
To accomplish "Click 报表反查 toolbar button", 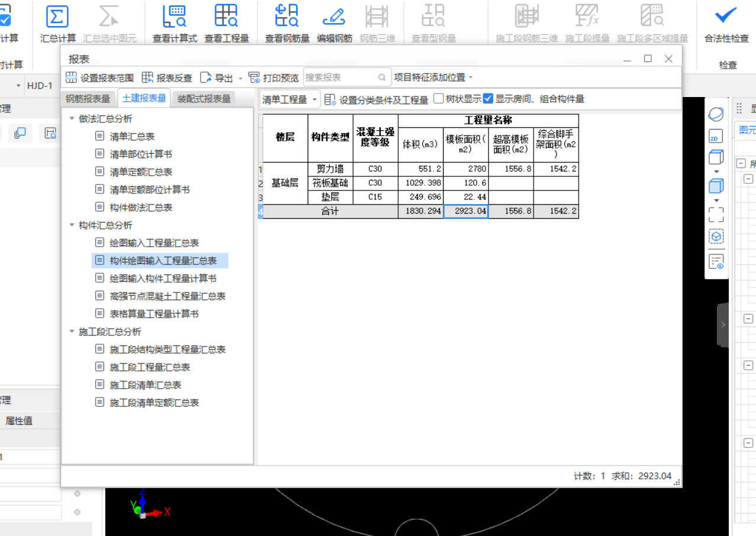I will coord(167,78).
